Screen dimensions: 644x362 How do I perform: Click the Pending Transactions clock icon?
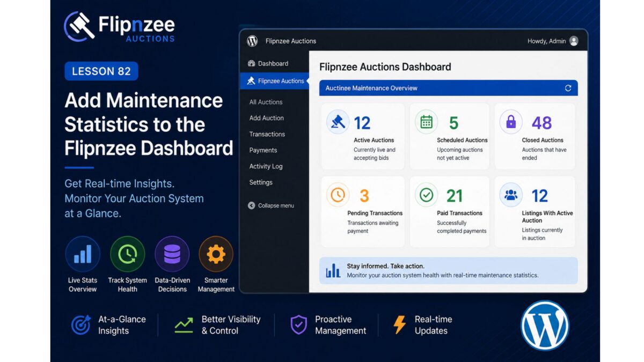click(338, 195)
